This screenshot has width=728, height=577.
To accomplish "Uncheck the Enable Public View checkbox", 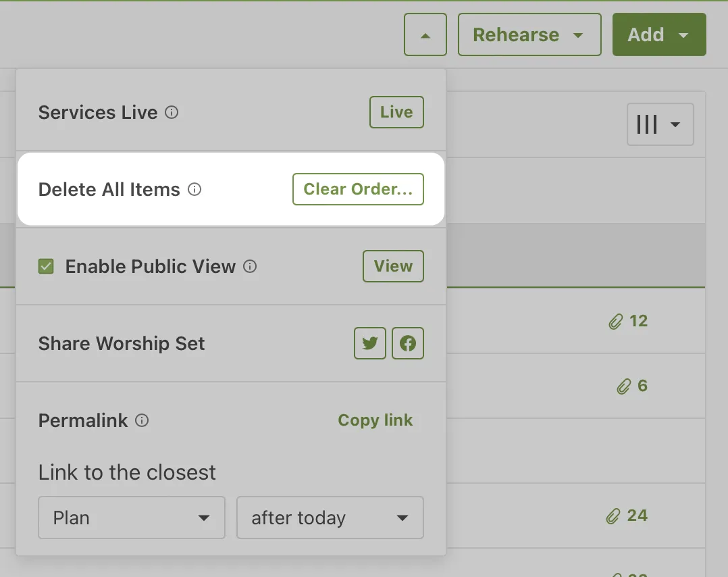I will 46,266.
